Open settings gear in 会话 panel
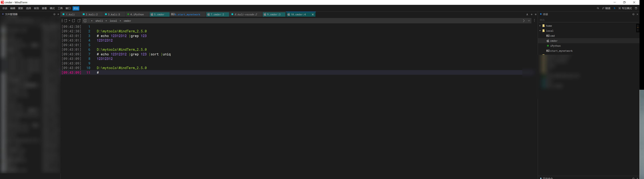Viewport: 644px width, 179px height. [633, 14]
